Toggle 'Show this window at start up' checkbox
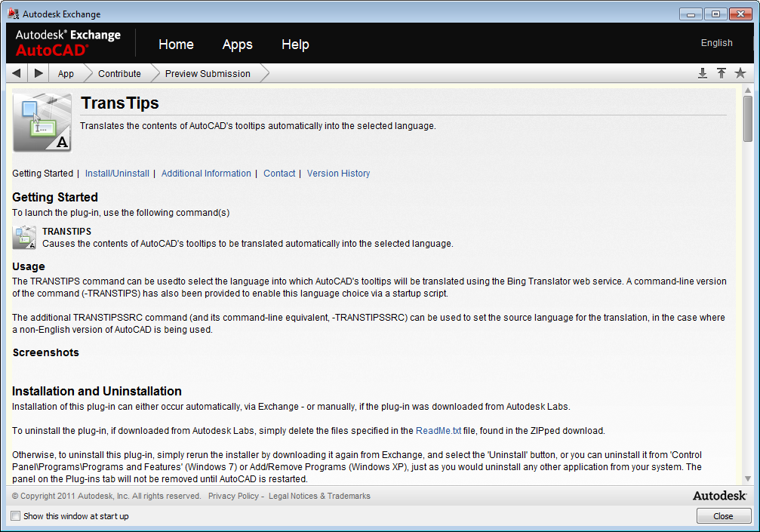Screen dimensions: 760x532 click(16, 516)
